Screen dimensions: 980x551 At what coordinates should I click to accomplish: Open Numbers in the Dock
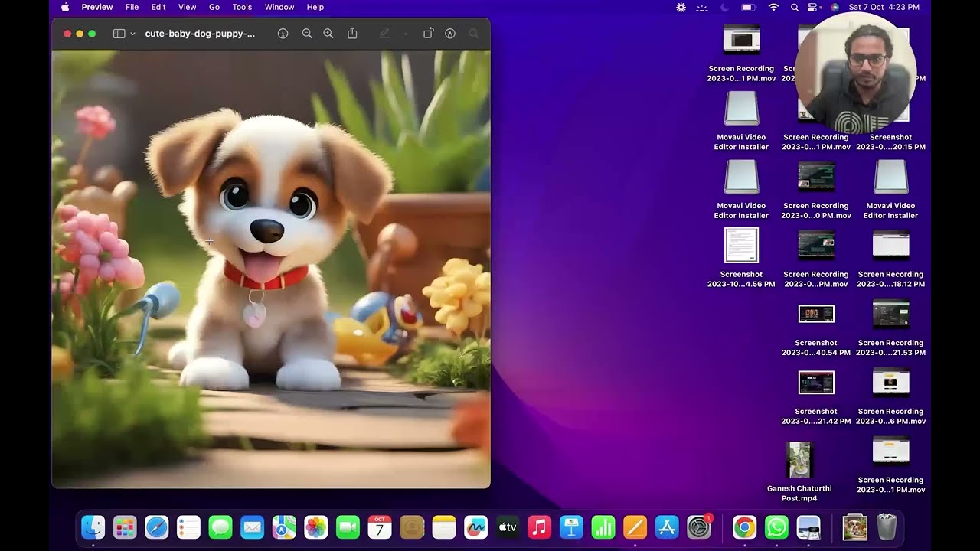coord(603,527)
